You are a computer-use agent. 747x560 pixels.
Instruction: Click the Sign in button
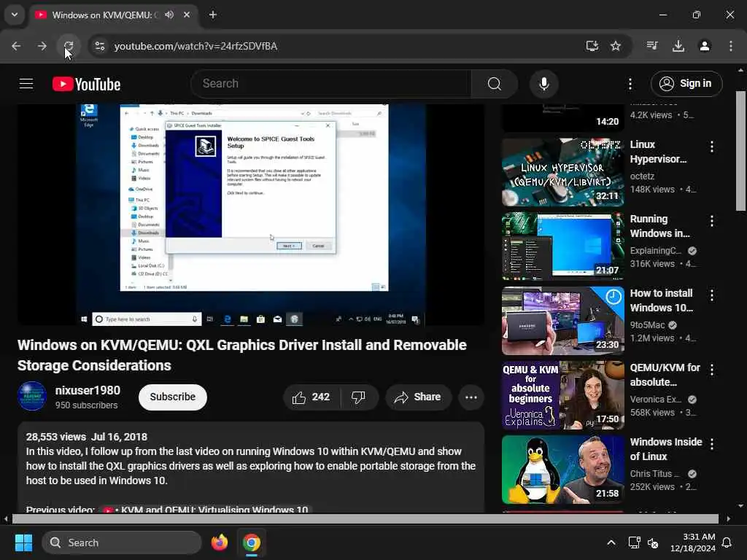point(686,84)
